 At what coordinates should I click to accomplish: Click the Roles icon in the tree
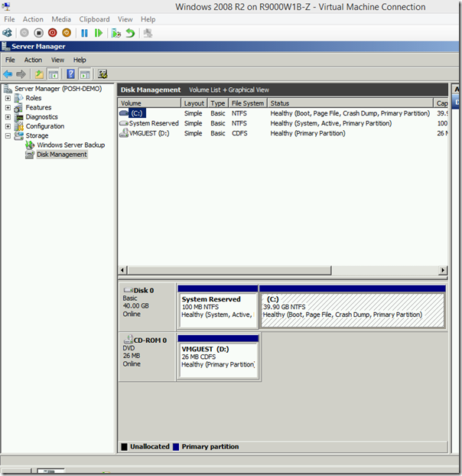click(18, 98)
